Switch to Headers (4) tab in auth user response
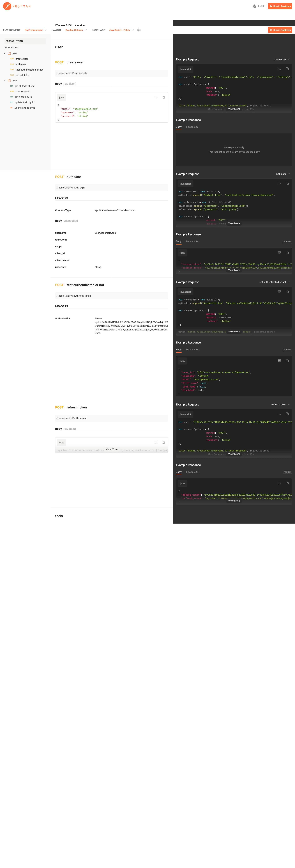Screen dimensions: 295x868 point(193,242)
